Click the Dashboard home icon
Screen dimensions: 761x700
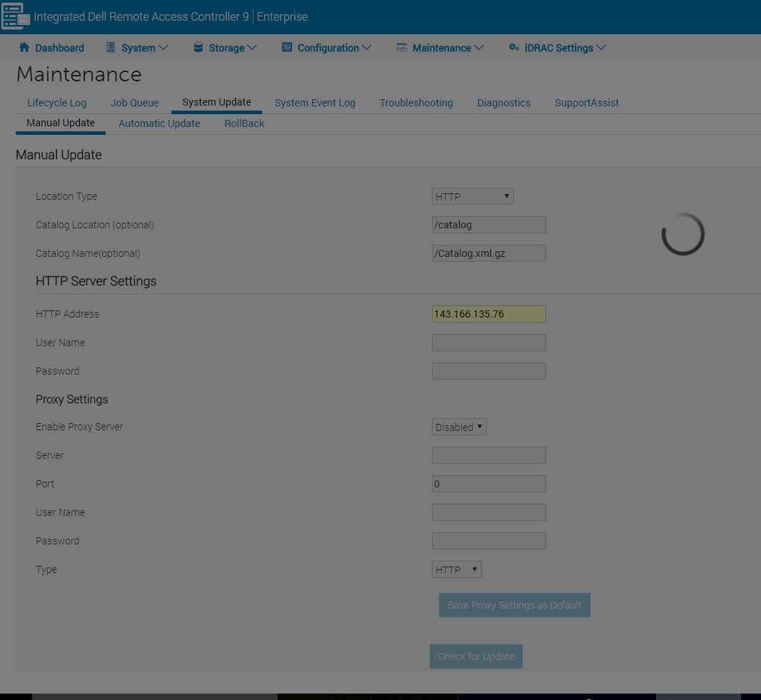coord(24,48)
